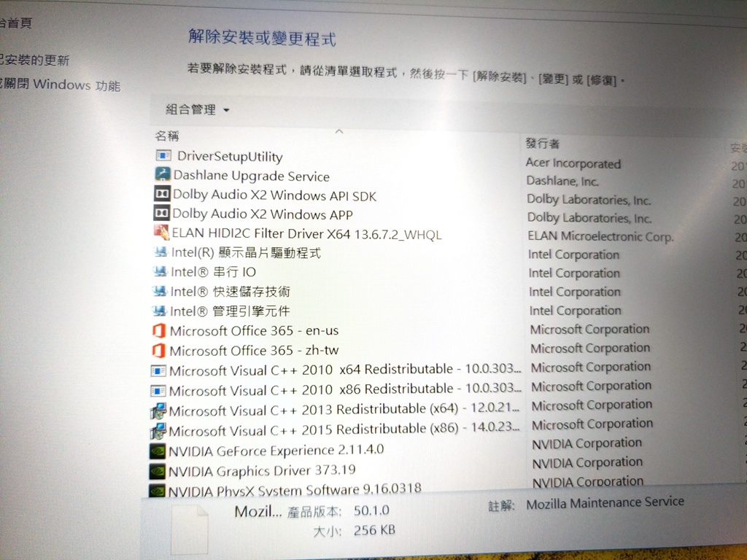Click icon beside Intel(R) 顯示晶片驅動程式
The height and width of the screenshot is (560, 747).
tap(161, 252)
